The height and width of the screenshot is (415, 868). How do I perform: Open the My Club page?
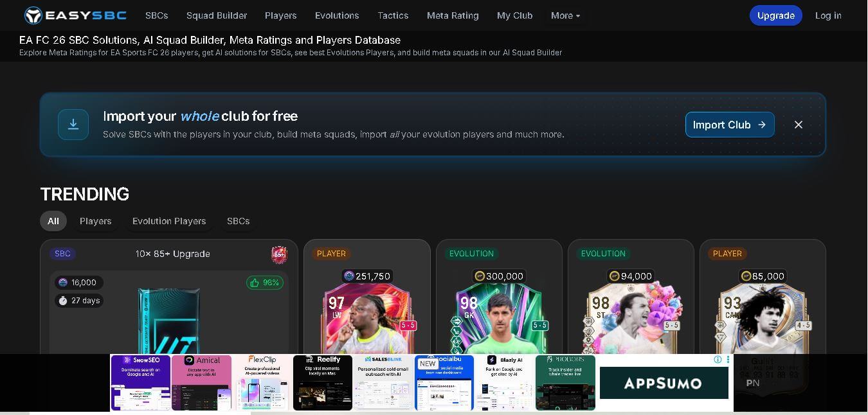click(x=514, y=15)
